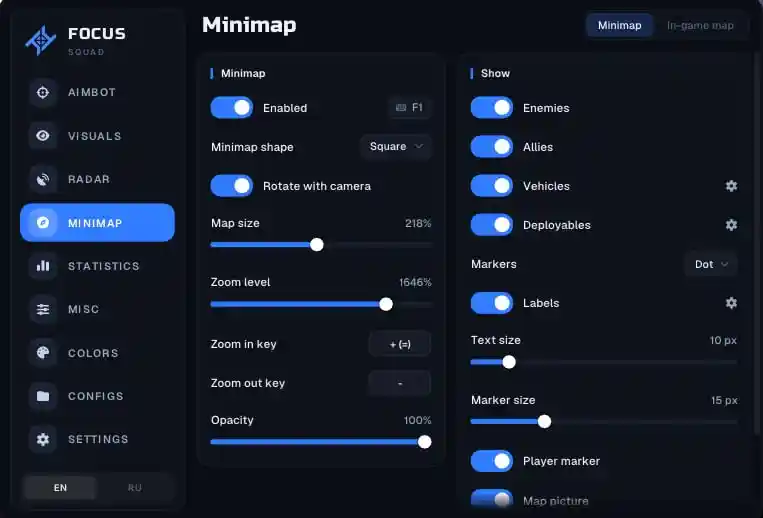Open Aimbot crosshair icon section
This screenshot has height=518, width=763.
(x=43, y=92)
